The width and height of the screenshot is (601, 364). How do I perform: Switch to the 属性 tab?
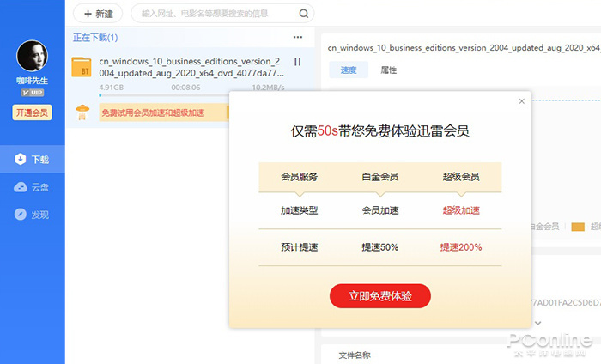(x=389, y=70)
